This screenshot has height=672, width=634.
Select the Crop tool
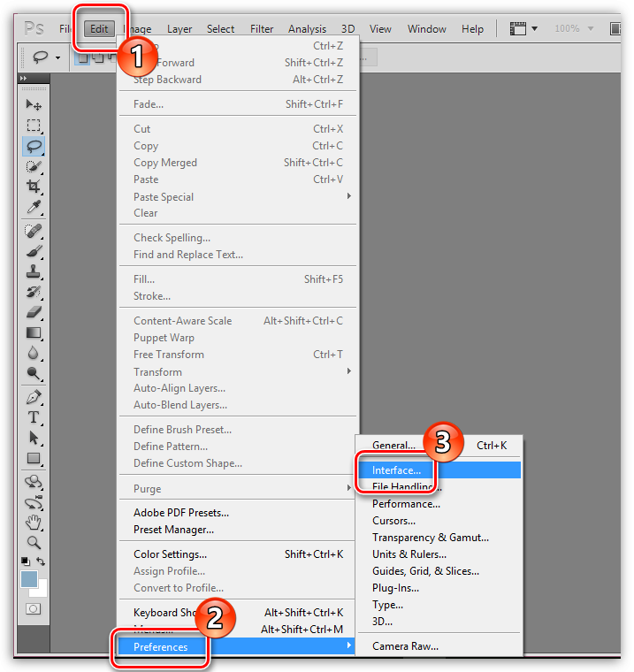point(34,187)
